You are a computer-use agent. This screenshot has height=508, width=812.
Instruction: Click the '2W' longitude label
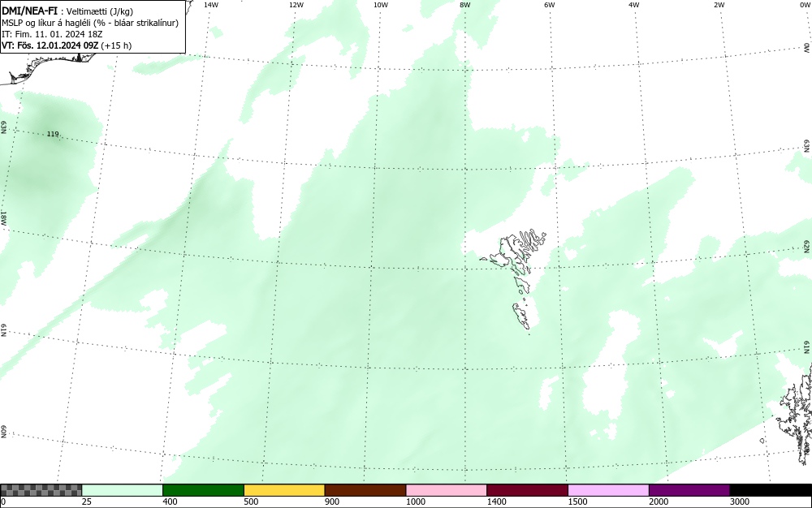[x=719, y=5]
